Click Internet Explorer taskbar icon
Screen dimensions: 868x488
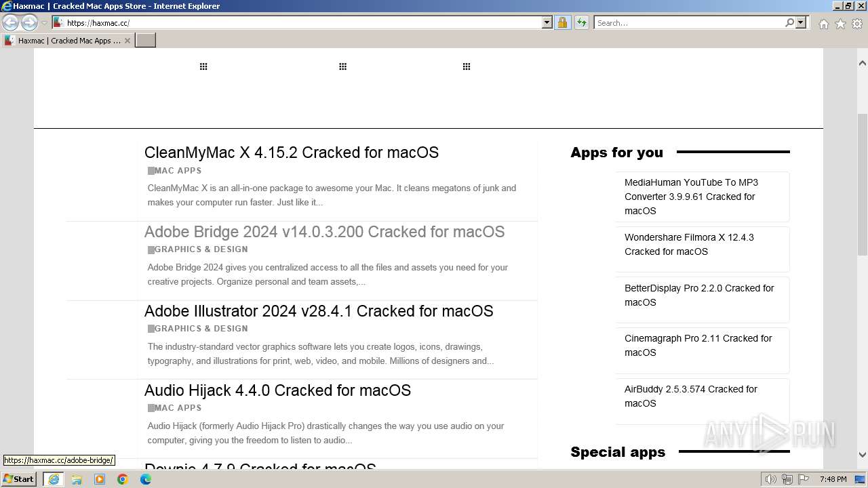coord(53,479)
